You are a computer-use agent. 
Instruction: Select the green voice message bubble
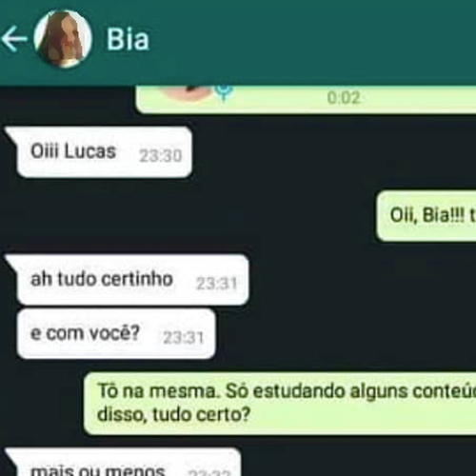tap(306, 99)
